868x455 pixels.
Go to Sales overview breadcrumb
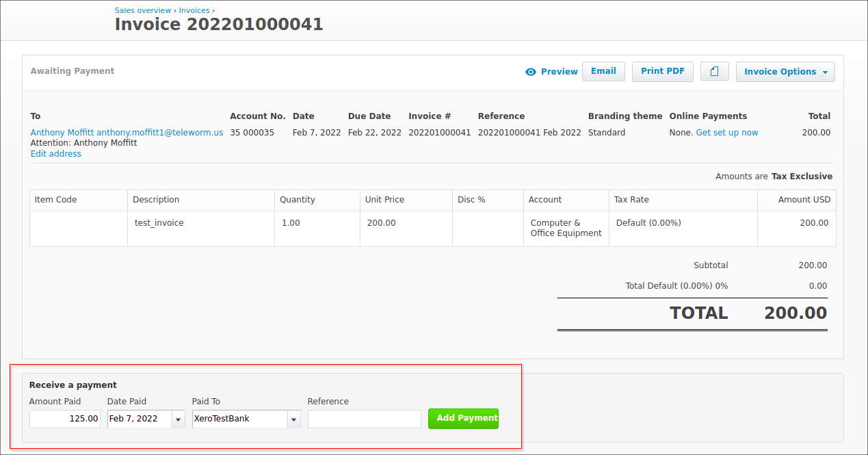point(143,10)
